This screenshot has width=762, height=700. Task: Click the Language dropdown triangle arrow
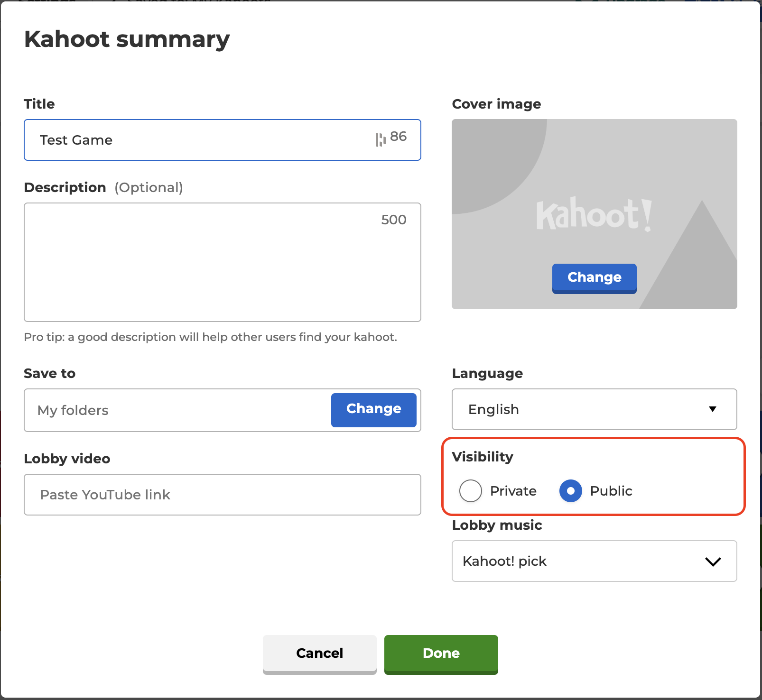[x=712, y=409]
